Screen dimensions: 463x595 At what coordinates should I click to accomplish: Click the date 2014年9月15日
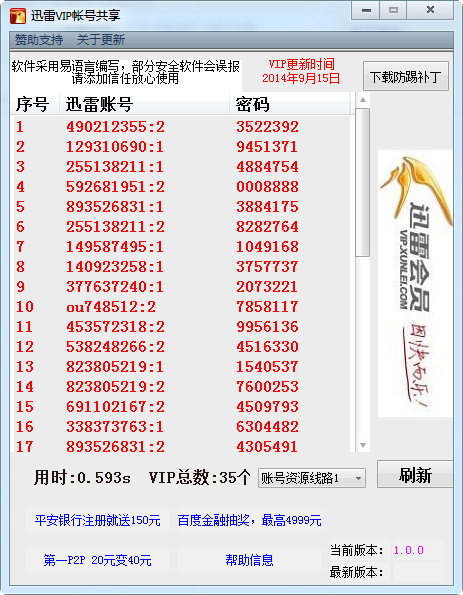[301, 79]
